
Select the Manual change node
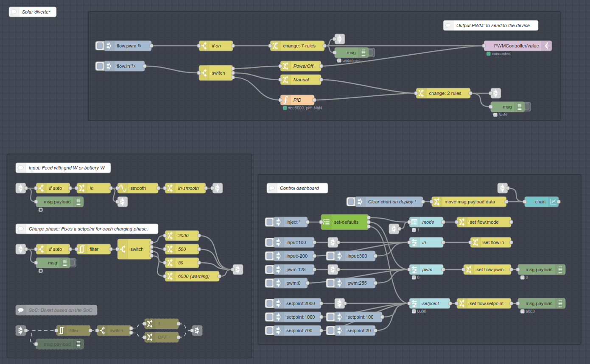301,80
